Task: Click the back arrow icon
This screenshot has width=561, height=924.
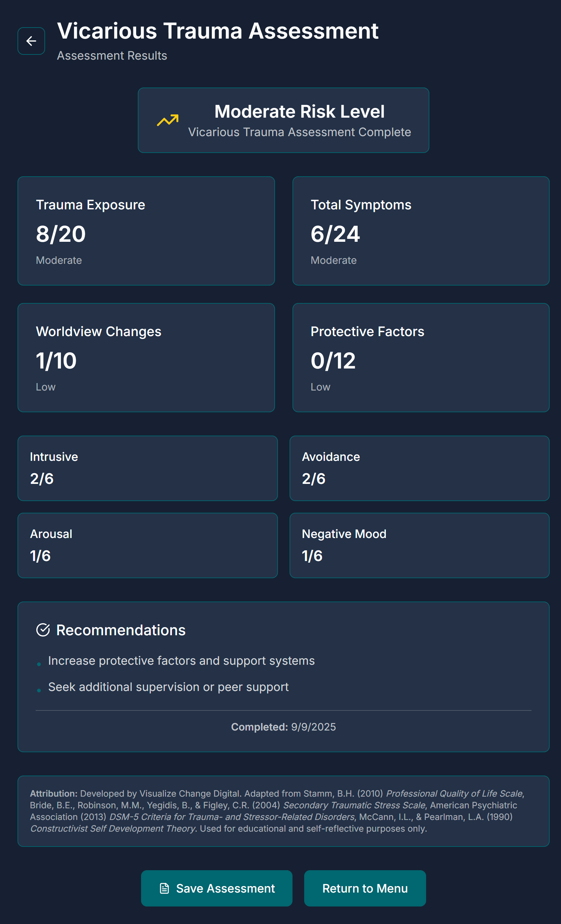Action: point(31,41)
